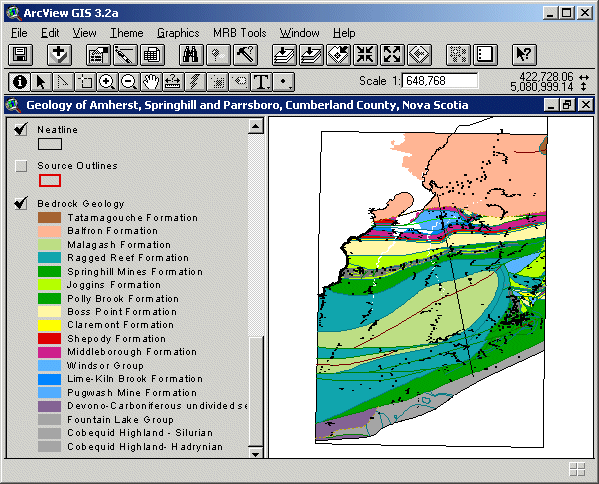The height and width of the screenshot is (484, 599).
Task: Click the context Help arrow icon
Action: pos(524,55)
